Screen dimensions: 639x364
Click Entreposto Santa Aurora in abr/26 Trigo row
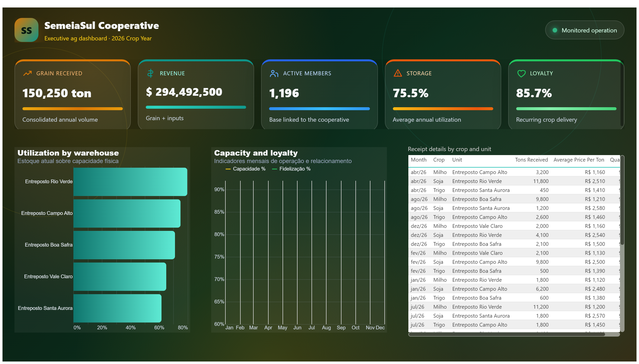coord(480,190)
